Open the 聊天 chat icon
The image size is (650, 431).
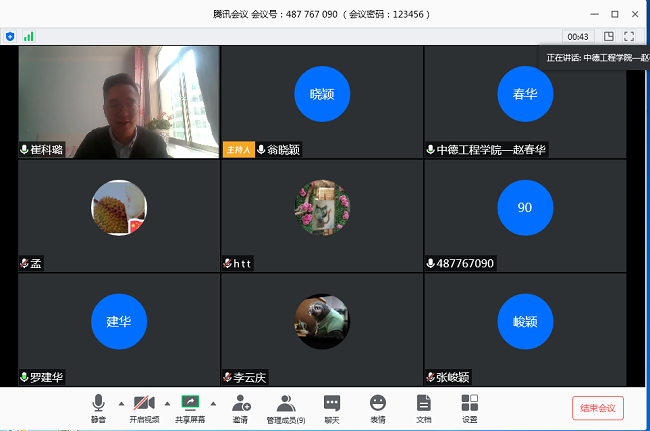coord(332,406)
